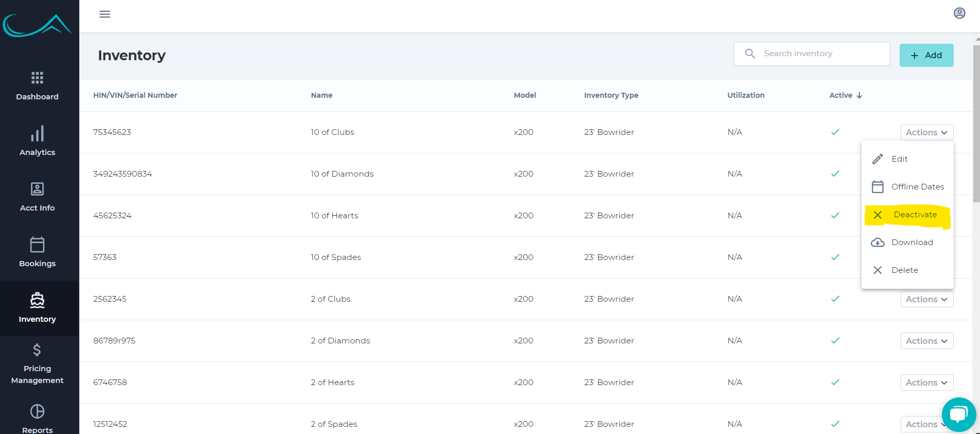Viewport: 980px width, 434px height.
Task: Open Pricing Management in the sidebar
Action: click(37, 363)
